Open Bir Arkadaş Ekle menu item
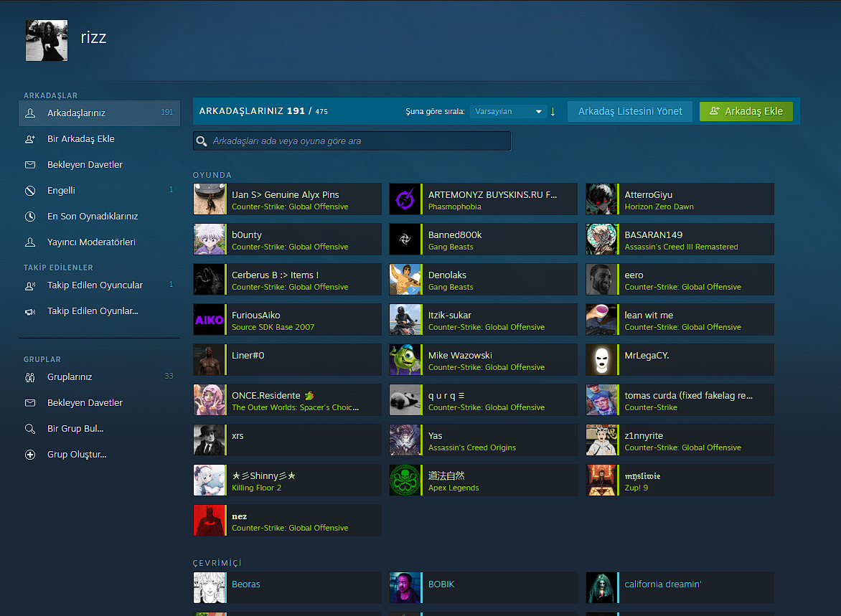This screenshot has width=841, height=616. pyautogui.click(x=99, y=139)
